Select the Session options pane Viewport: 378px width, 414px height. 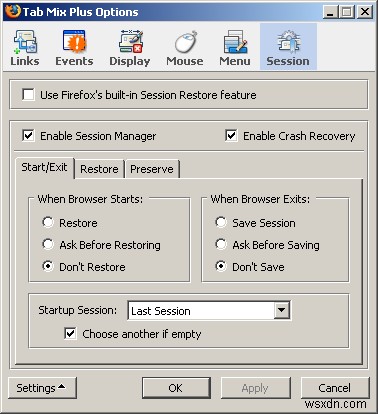click(x=288, y=47)
